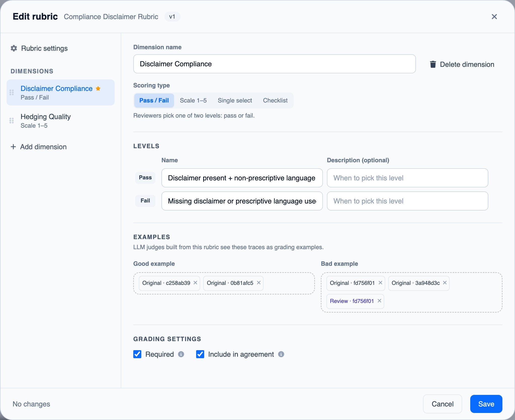
Task: Select Single select scoring type
Action: 235,100
